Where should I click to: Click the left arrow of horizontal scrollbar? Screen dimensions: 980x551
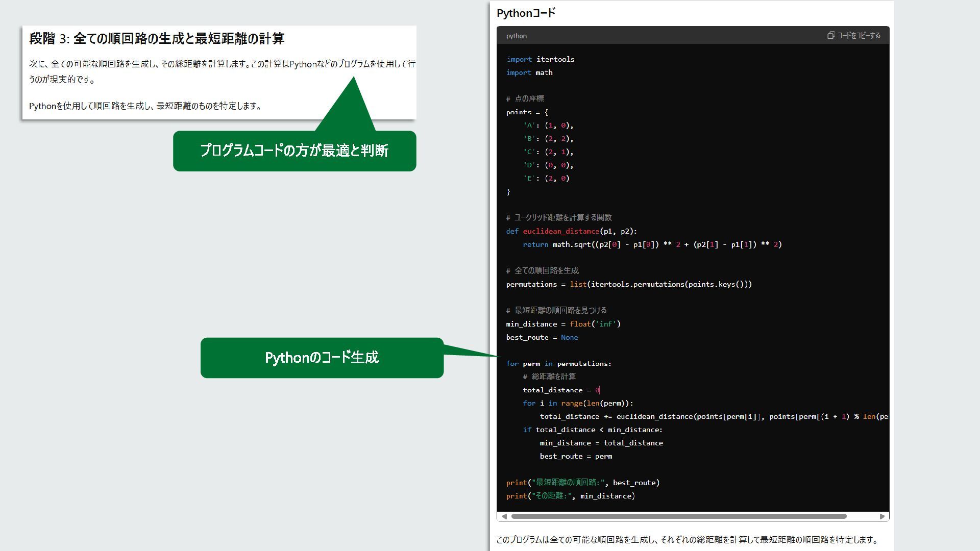(x=504, y=516)
